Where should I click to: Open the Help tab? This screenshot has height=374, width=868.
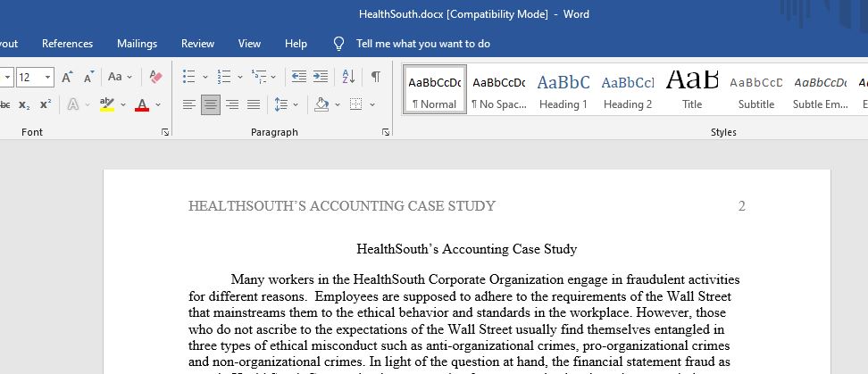click(x=296, y=44)
